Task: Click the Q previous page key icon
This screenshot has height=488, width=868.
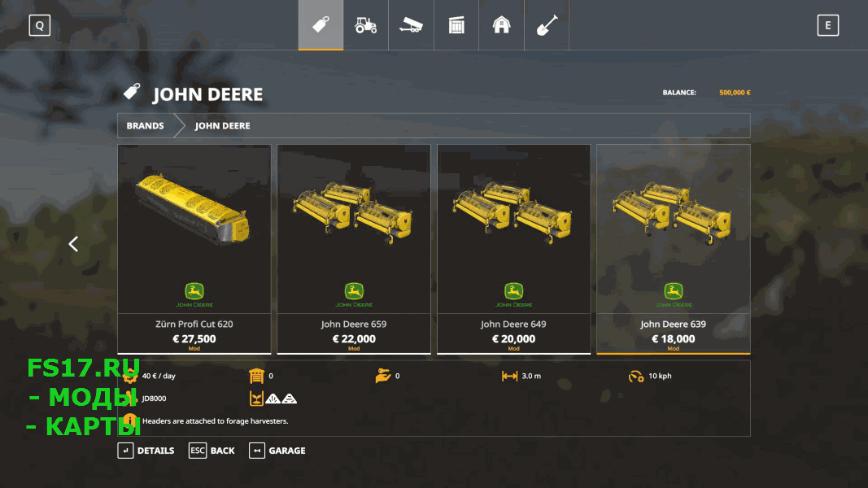Action: pyautogui.click(x=40, y=25)
